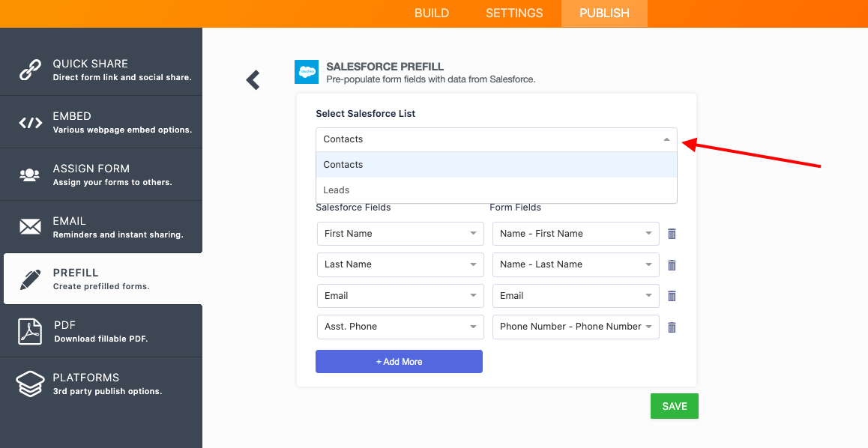Viewport: 868px width, 448px height.
Task: Expand the First Name Salesforce field dropdown
Action: pos(473,234)
